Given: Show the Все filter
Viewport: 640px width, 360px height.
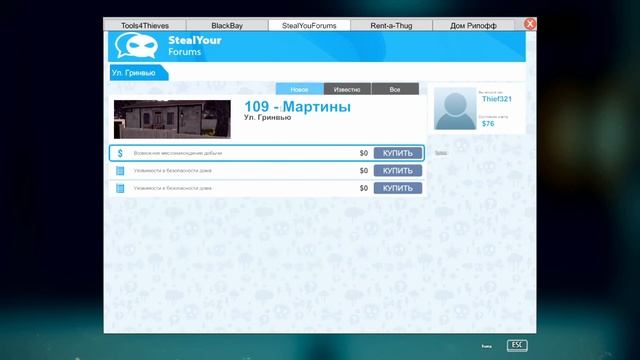Looking at the screenshot, I should (x=395, y=89).
